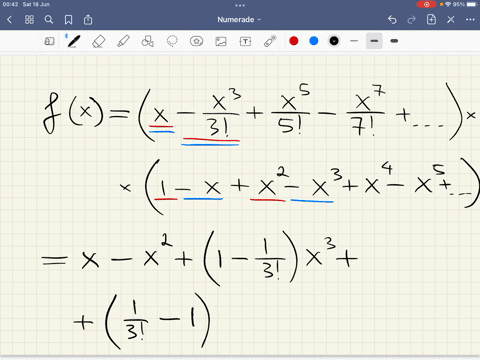Tap the status bar multitasking dots
The width and height of the screenshot is (480, 360).
click(240, 5)
